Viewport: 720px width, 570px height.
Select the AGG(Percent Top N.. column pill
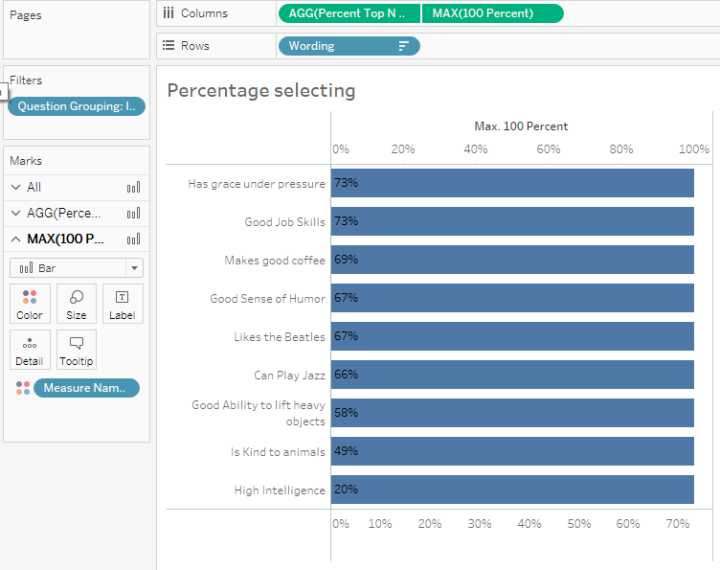pos(349,13)
